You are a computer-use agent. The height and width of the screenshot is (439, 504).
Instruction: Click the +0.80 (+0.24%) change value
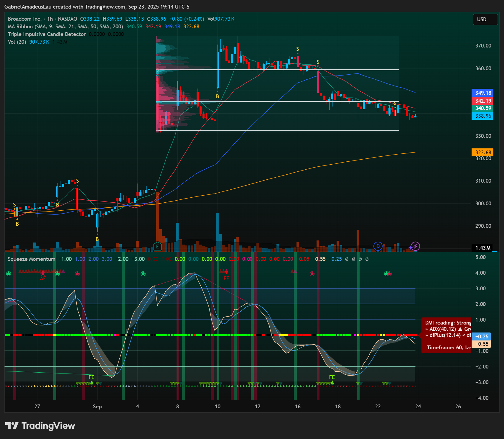tap(187, 19)
